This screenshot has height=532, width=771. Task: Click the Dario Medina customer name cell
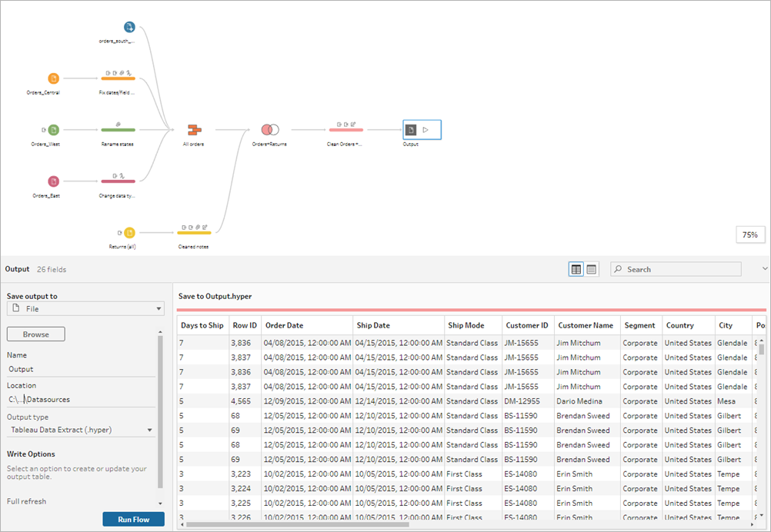(x=587, y=401)
